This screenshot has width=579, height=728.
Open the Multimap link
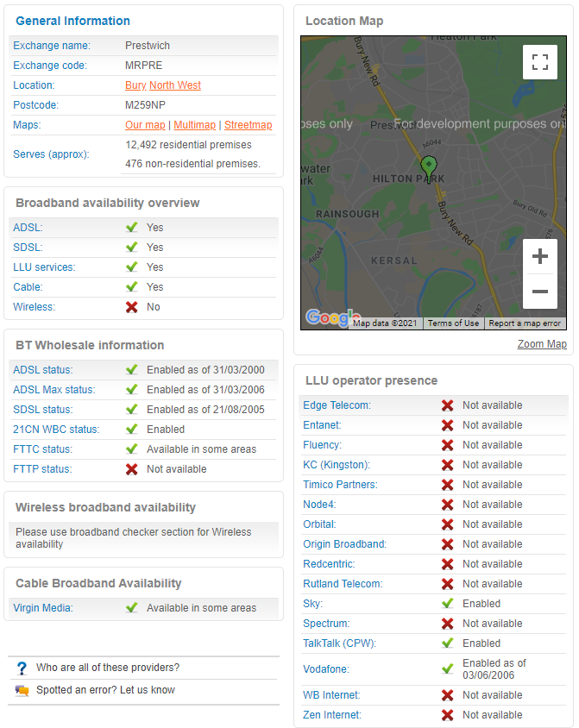coord(194,125)
